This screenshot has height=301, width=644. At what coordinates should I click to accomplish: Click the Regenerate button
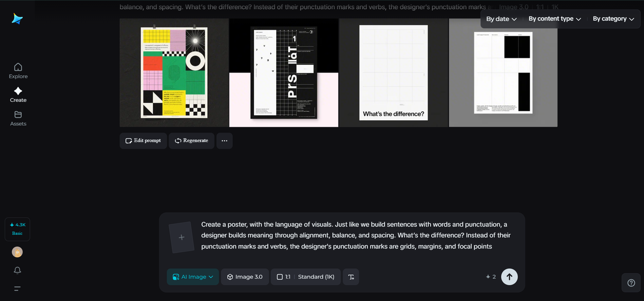[x=191, y=141]
